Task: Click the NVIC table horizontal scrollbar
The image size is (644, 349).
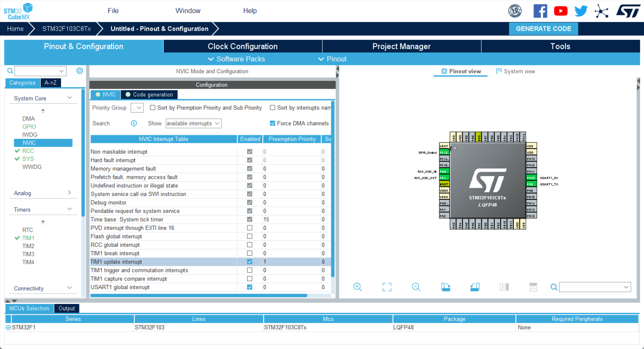Action: pyautogui.click(x=199, y=296)
